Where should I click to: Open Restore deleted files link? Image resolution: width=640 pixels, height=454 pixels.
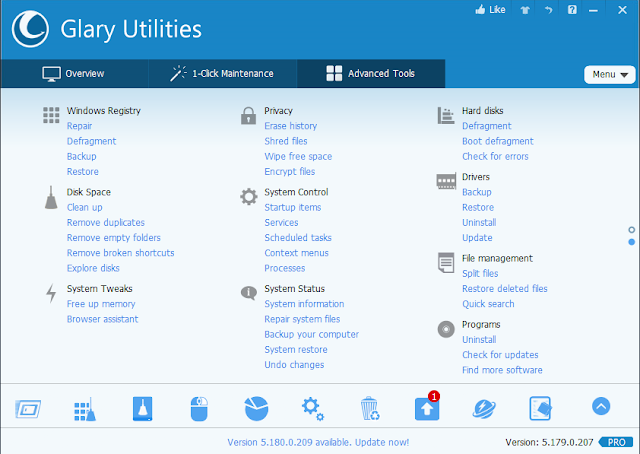(x=504, y=289)
